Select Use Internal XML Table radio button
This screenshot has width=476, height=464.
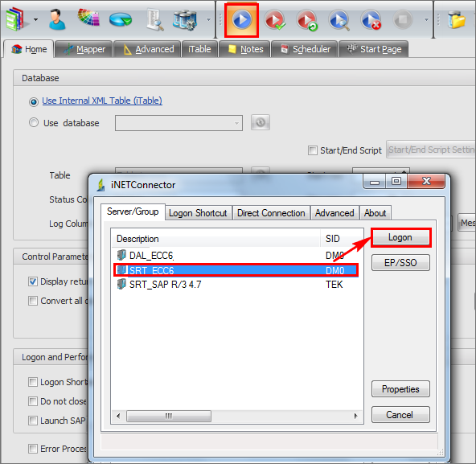coord(34,101)
